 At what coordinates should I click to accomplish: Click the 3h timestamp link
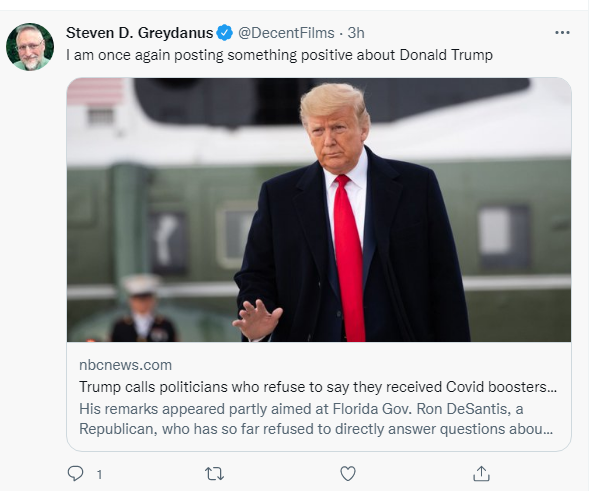pyautogui.click(x=356, y=33)
